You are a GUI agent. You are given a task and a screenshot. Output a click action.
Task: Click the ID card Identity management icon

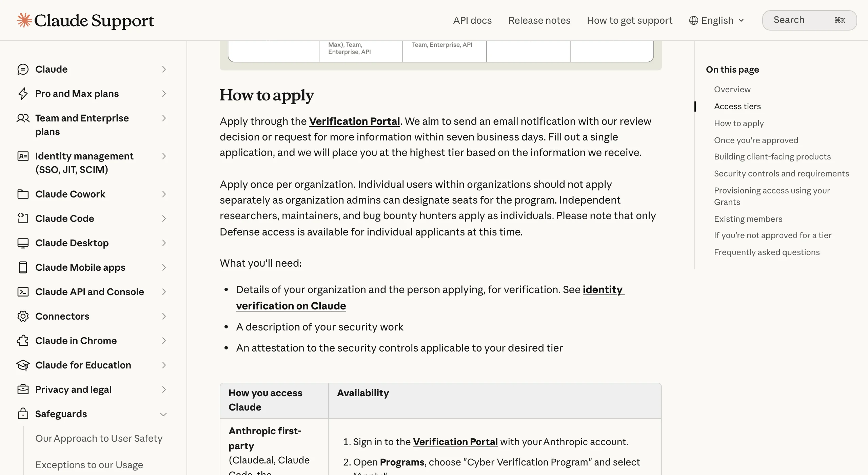23,156
